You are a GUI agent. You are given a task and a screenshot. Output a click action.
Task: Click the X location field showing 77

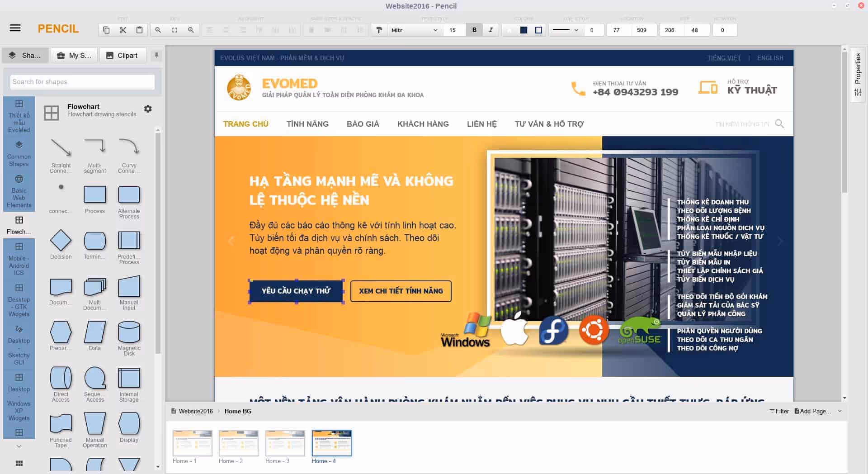click(619, 30)
